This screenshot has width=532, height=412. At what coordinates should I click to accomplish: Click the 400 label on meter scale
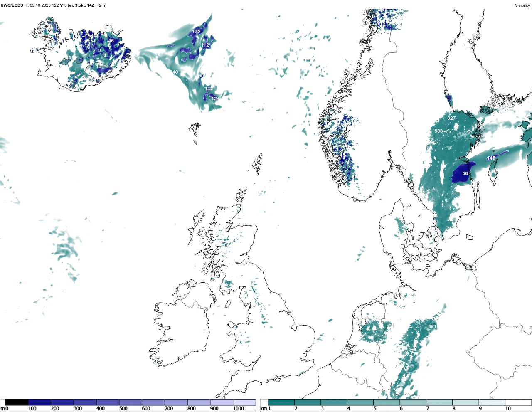tap(100, 409)
